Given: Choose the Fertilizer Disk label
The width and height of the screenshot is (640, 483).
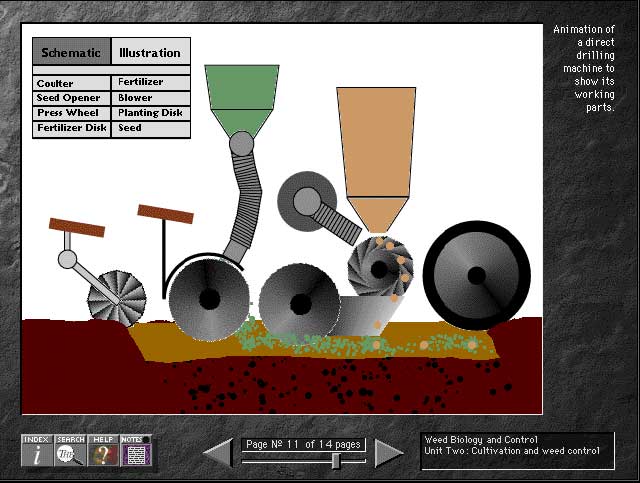Looking at the screenshot, I should tap(71, 128).
